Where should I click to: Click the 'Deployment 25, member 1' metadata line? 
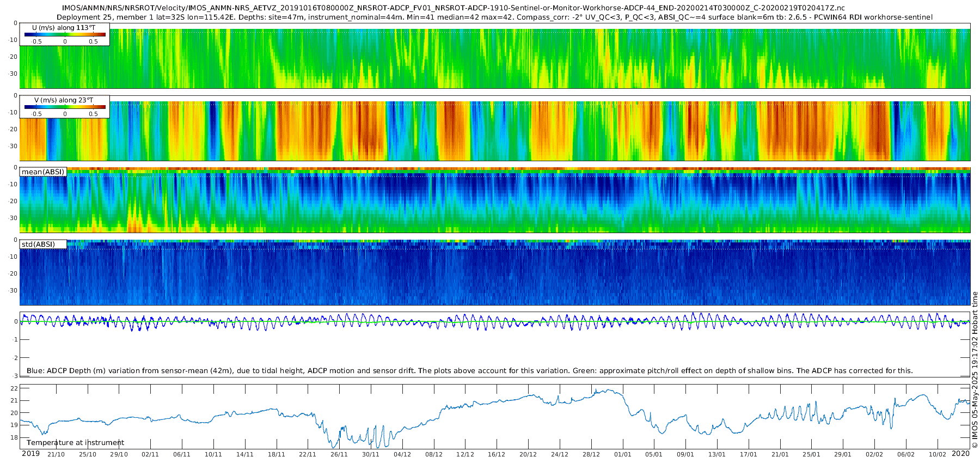pyautogui.click(x=494, y=17)
